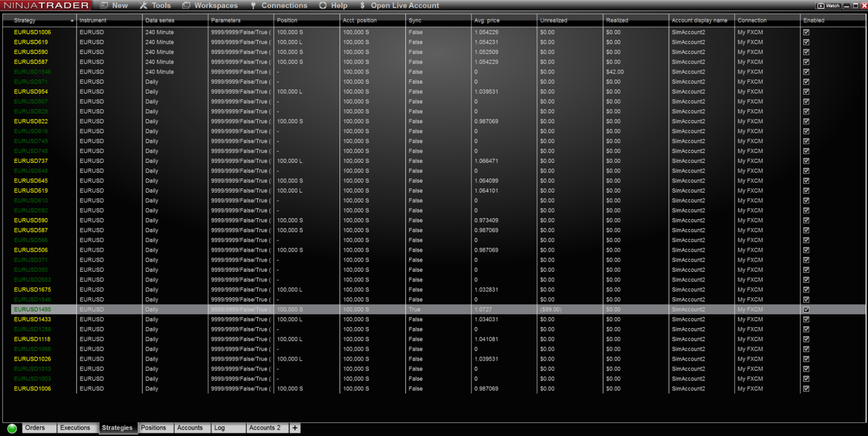This screenshot has width=868, height=436.
Task: Select the EURUSD1118 strategy name
Action: pyautogui.click(x=32, y=339)
